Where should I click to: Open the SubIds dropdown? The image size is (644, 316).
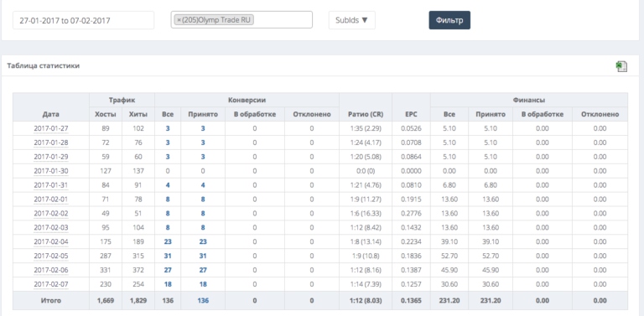click(351, 20)
